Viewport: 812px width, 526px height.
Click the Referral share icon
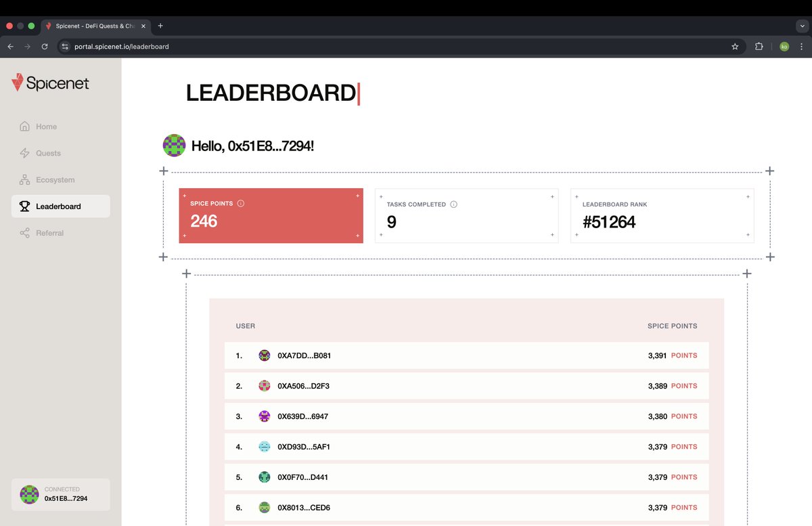(x=25, y=233)
